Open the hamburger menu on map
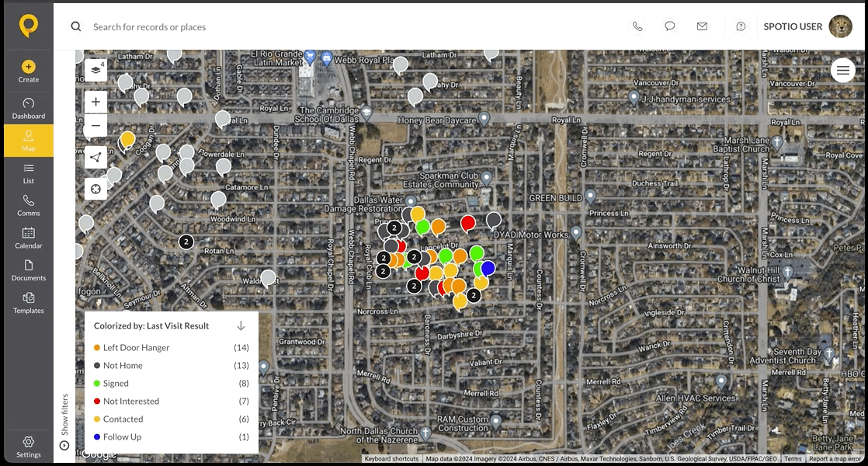The width and height of the screenshot is (868, 466). click(842, 70)
